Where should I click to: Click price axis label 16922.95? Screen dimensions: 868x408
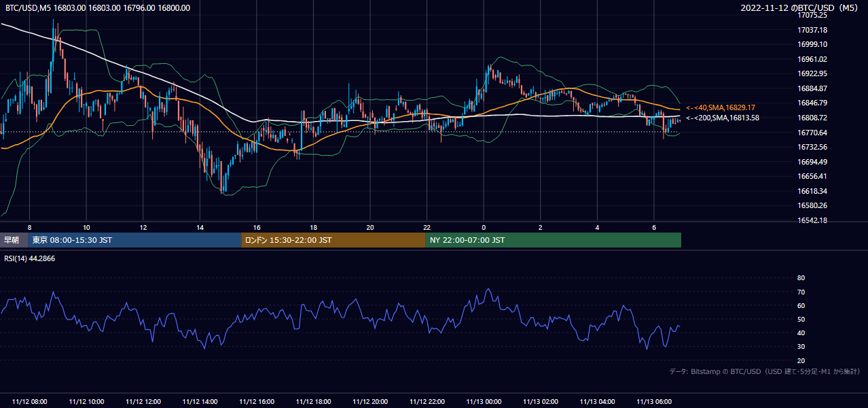click(x=812, y=73)
